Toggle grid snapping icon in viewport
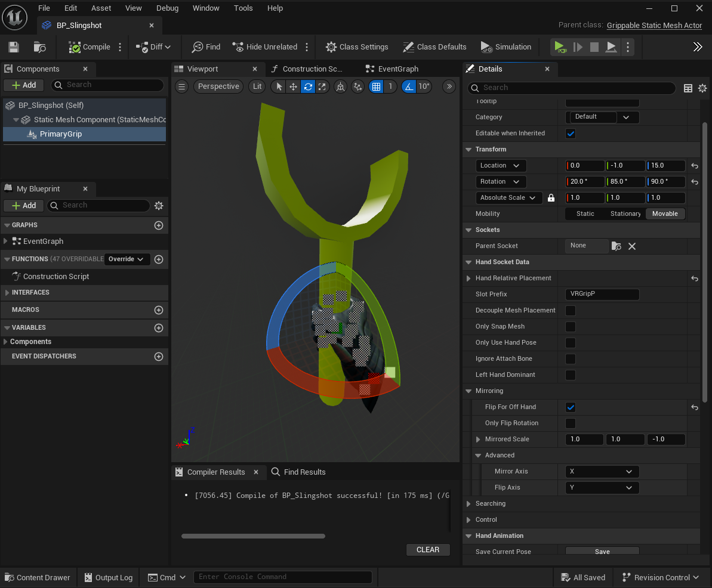Image resolution: width=712 pixels, height=588 pixels. (x=376, y=86)
